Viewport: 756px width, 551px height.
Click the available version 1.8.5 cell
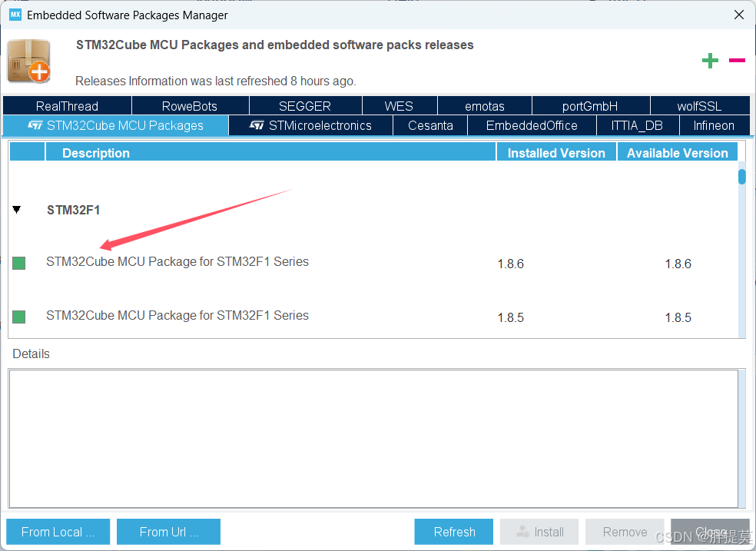(678, 317)
